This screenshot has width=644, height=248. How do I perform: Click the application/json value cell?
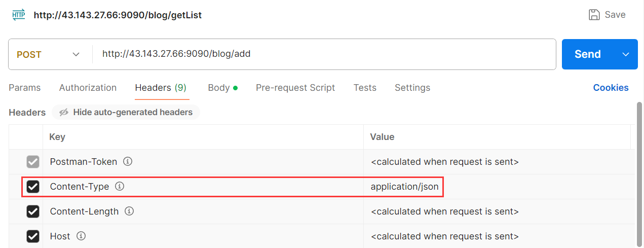pyautogui.click(x=404, y=187)
